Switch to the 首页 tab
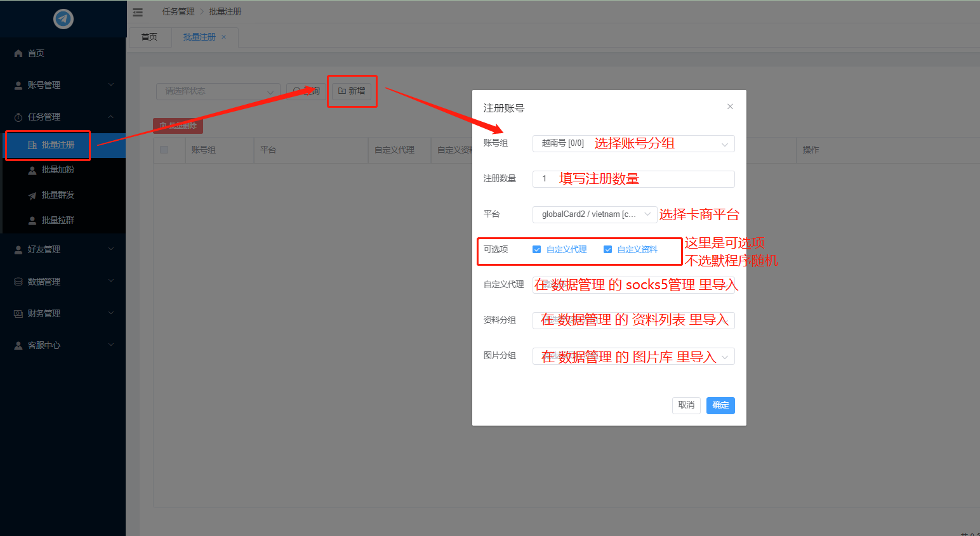 click(149, 37)
